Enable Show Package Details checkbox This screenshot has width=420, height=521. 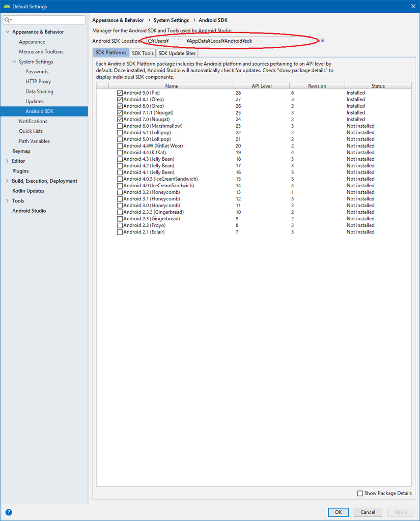point(360,494)
